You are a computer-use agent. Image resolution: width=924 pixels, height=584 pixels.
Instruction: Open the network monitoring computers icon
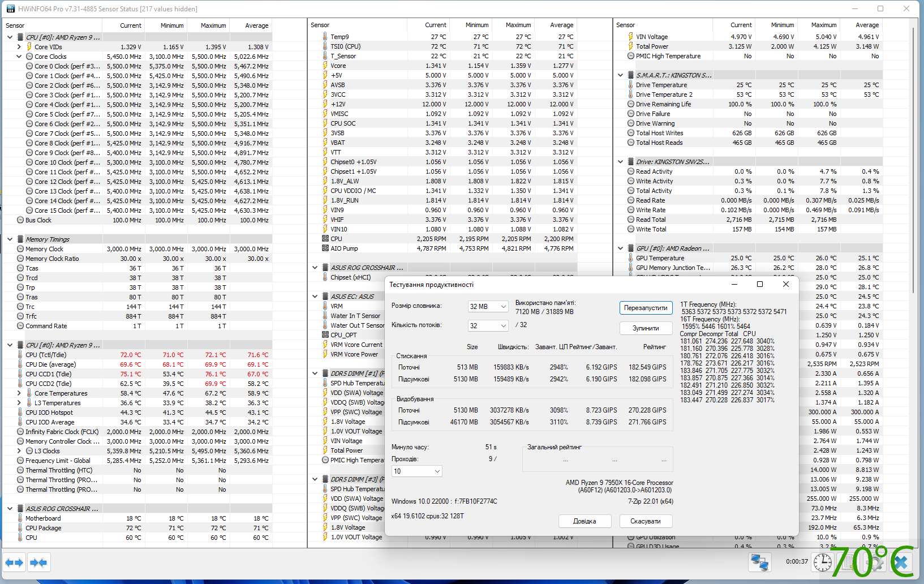click(759, 562)
